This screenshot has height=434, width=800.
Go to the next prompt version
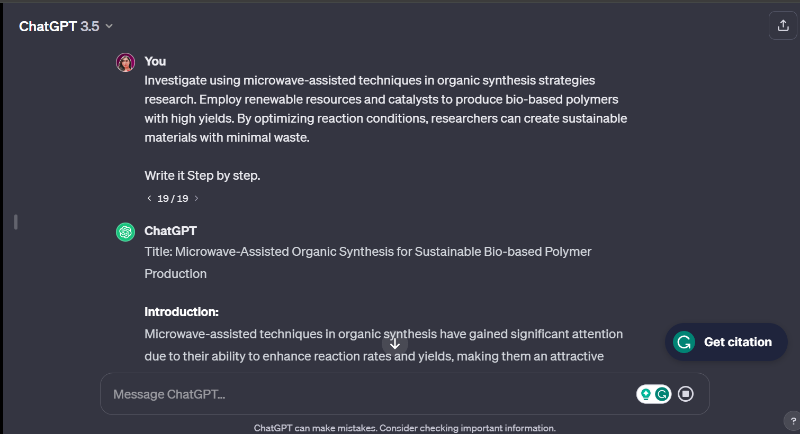[x=196, y=198]
